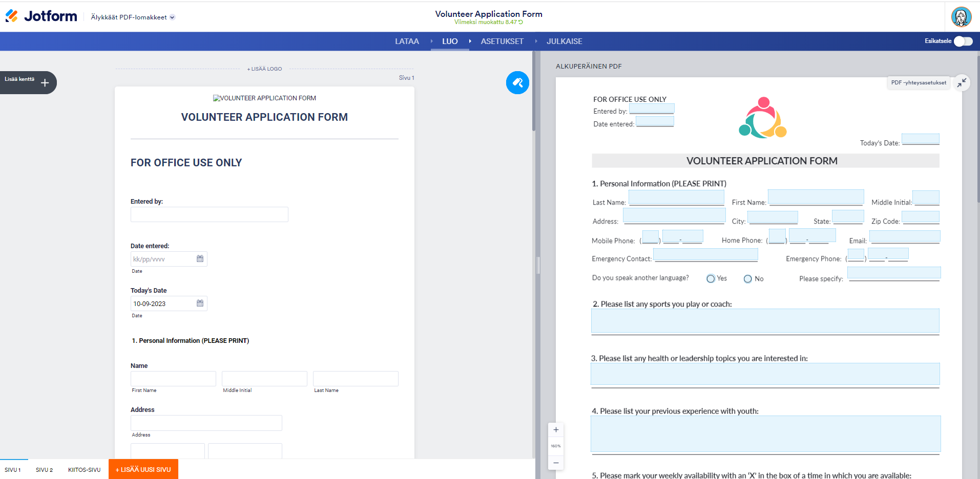Zoom out the PDF with minus icon

(x=556, y=463)
